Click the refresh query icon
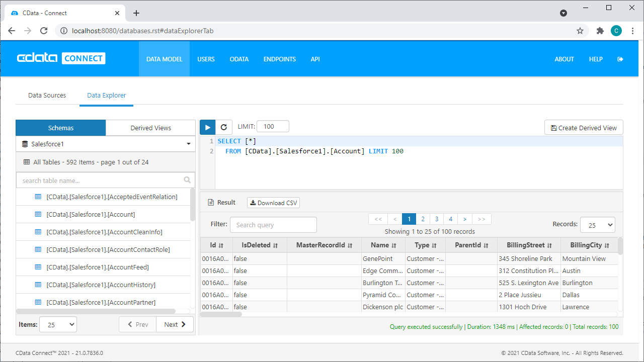The width and height of the screenshot is (644, 362). click(x=224, y=128)
